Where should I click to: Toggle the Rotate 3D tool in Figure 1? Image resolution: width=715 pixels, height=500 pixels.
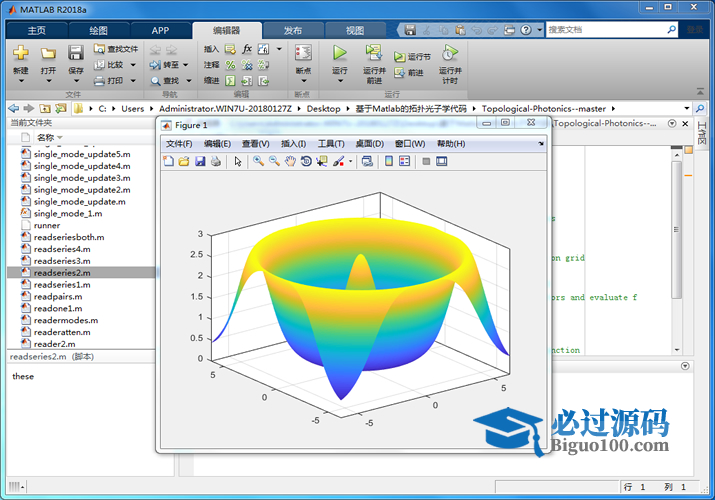pyautogui.click(x=306, y=161)
